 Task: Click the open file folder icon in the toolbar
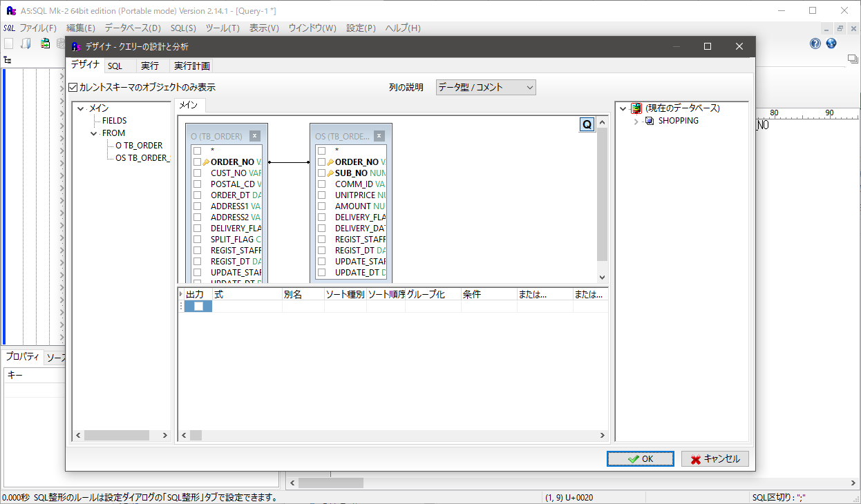[x=26, y=43]
